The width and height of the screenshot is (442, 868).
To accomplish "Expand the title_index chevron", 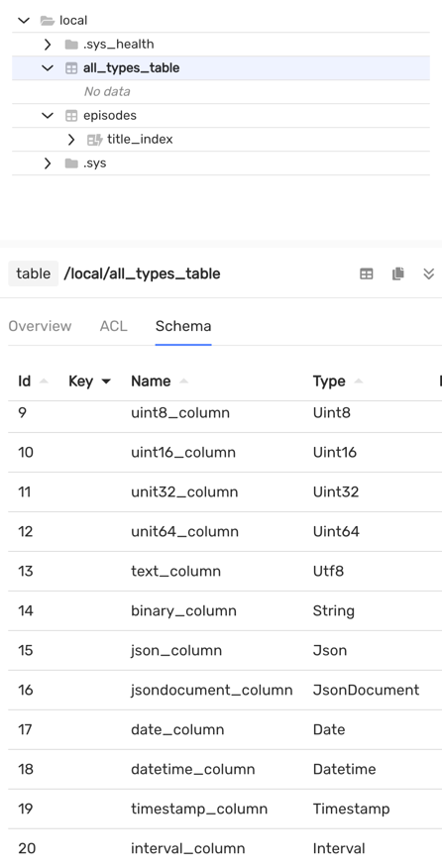I will [x=71, y=140].
